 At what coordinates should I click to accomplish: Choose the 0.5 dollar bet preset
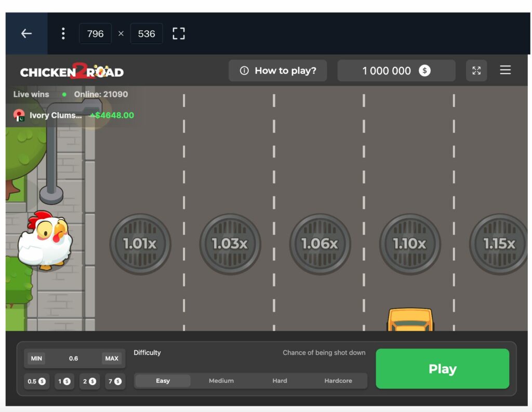37,381
